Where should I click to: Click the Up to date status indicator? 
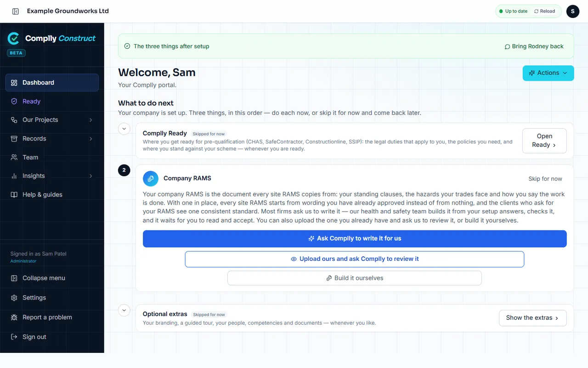tap(514, 11)
